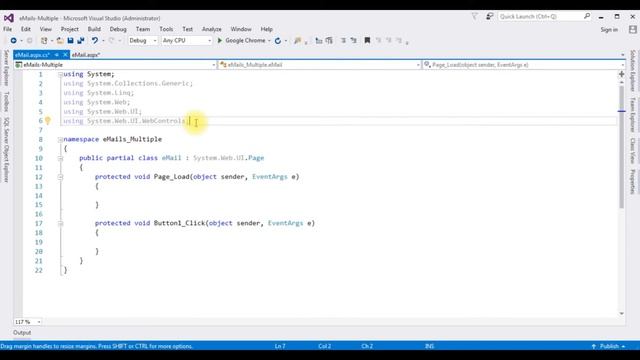Open the eMails_Multiple.eMail class dropdown

point(320,64)
